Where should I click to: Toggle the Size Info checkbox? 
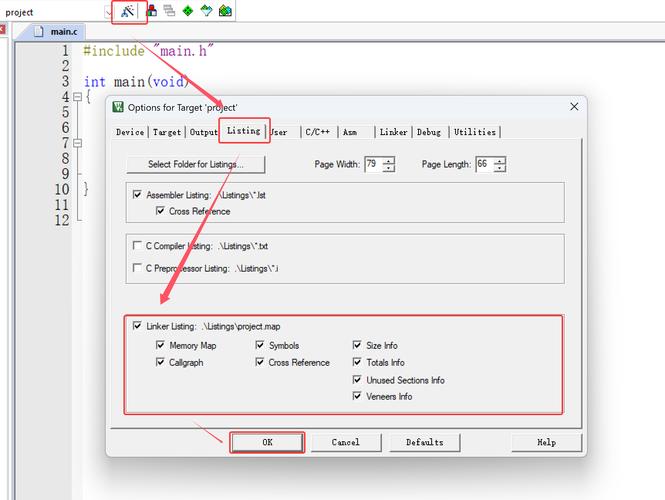[357, 345]
